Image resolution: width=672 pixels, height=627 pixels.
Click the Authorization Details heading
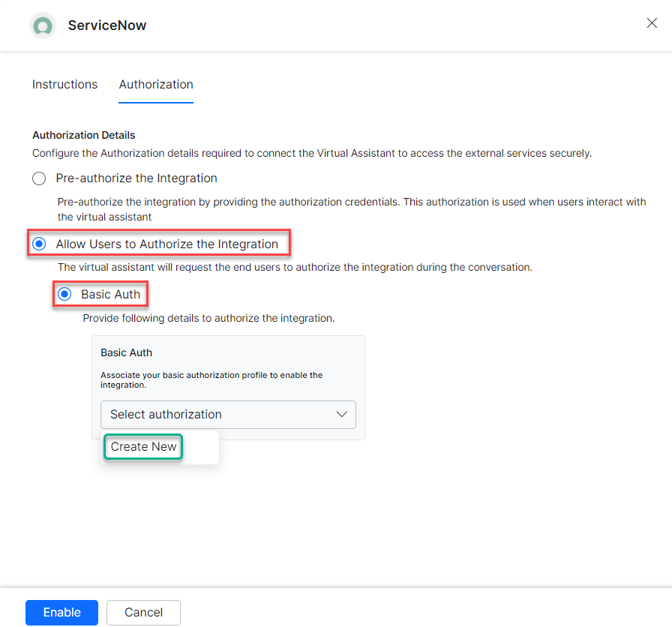tap(84, 136)
